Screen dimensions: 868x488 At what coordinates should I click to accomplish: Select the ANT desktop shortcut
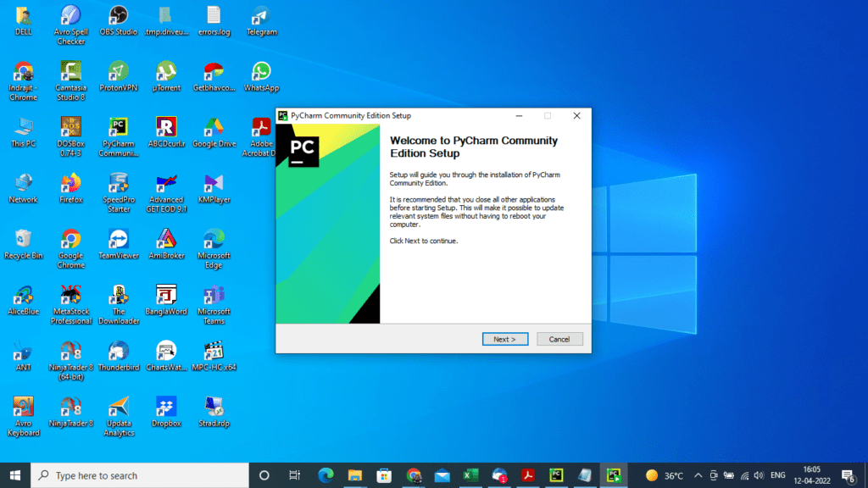(x=23, y=357)
